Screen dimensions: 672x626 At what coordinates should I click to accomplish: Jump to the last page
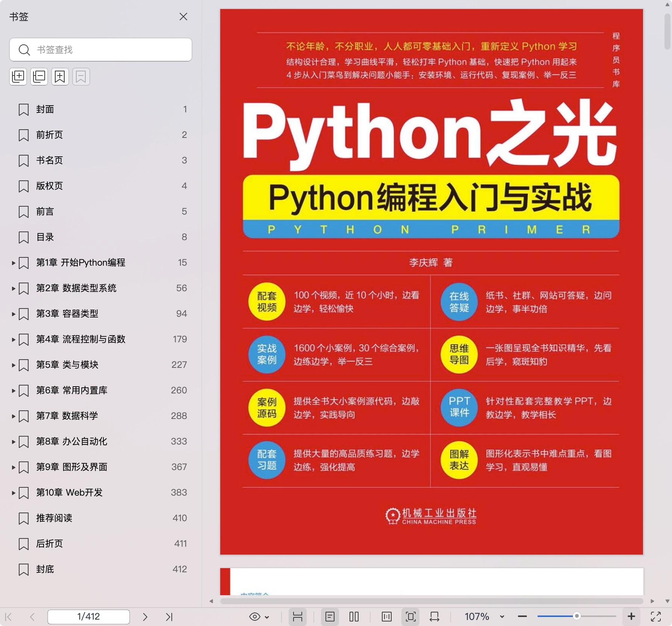click(x=169, y=617)
